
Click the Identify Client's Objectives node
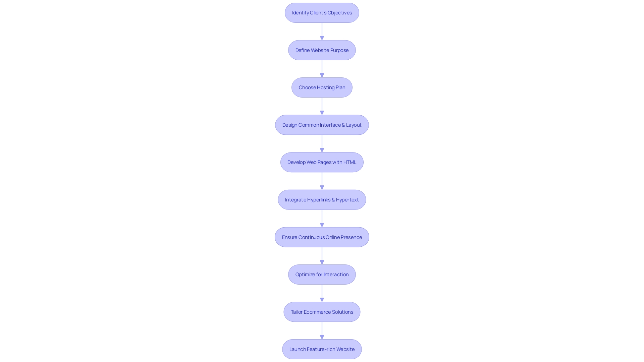(322, 12)
